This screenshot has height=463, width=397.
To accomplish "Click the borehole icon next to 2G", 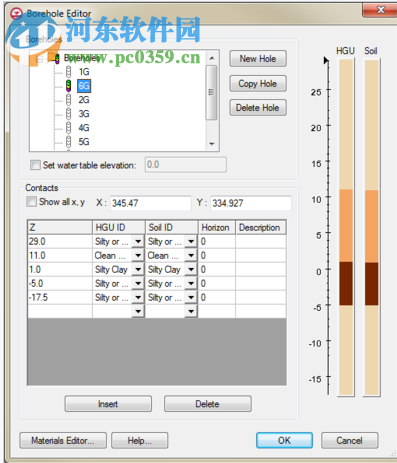I will click(69, 100).
